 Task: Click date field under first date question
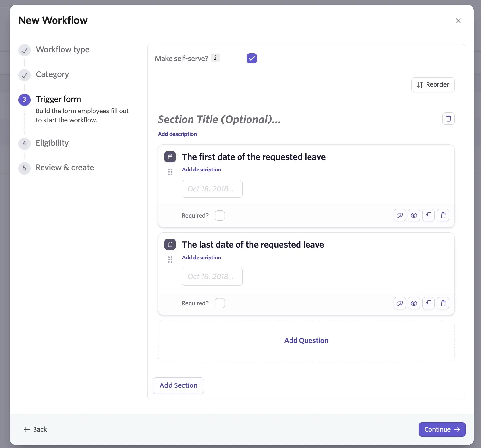pyautogui.click(x=212, y=189)
